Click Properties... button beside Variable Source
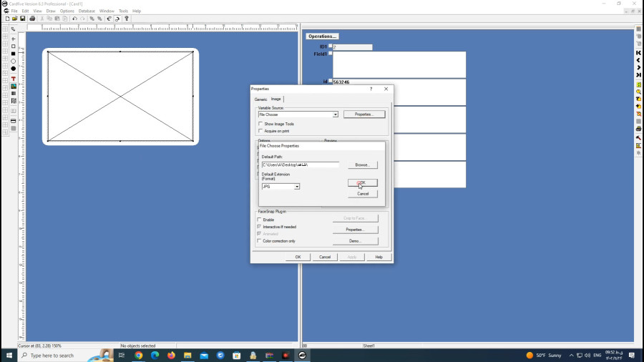The image size is (644, 362). [x=364, y=114]
